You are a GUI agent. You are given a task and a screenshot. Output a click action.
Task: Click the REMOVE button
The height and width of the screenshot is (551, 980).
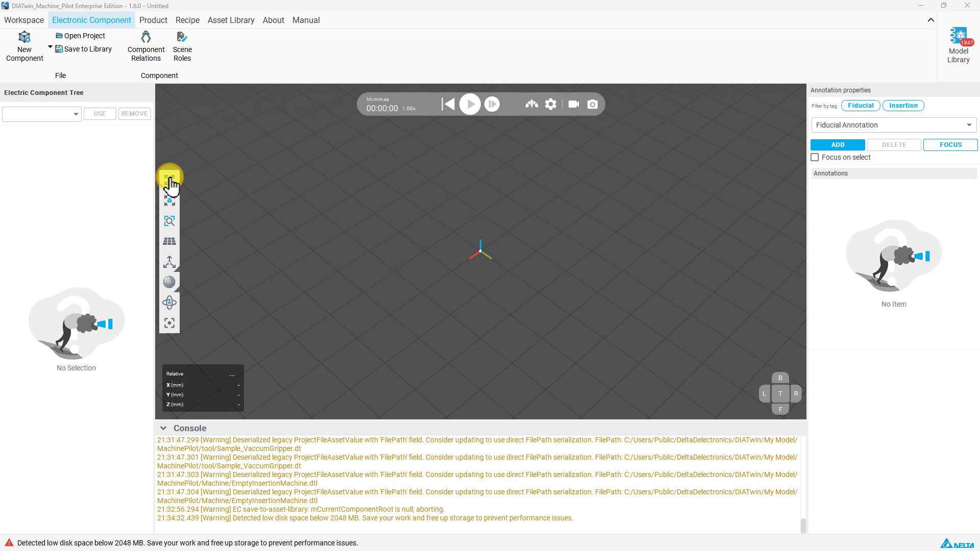coord(134,114)
